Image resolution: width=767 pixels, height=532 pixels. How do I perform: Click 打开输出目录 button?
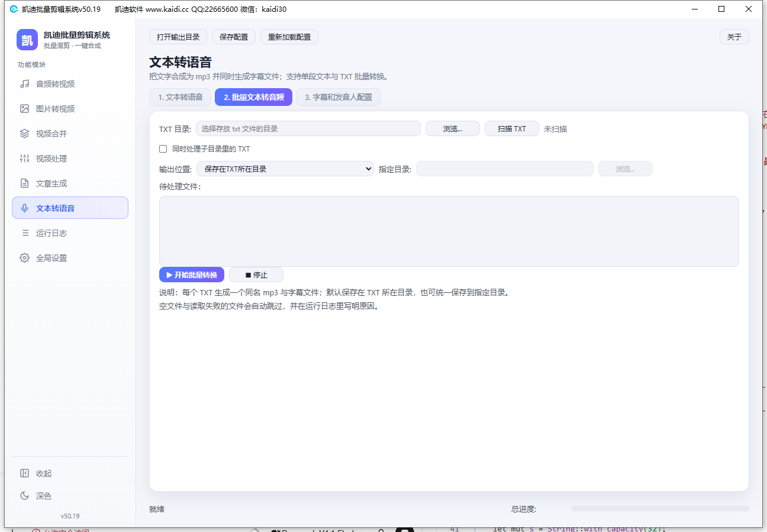pos(178,37)
